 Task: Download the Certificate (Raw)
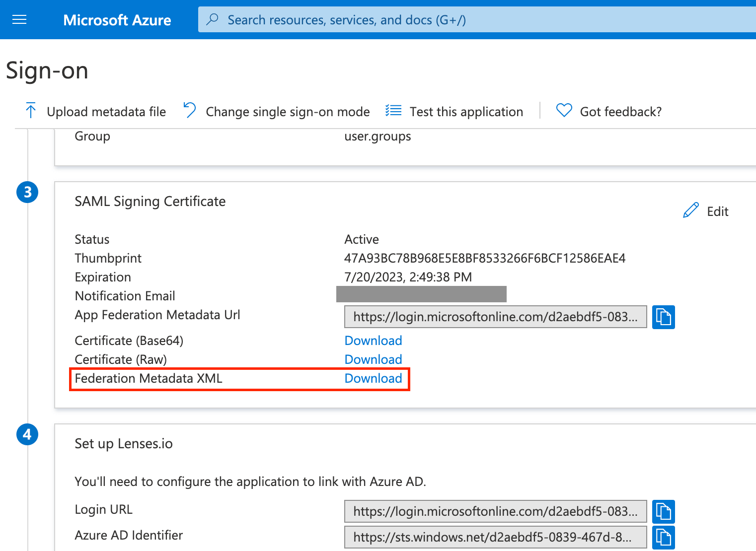[374, 359]
